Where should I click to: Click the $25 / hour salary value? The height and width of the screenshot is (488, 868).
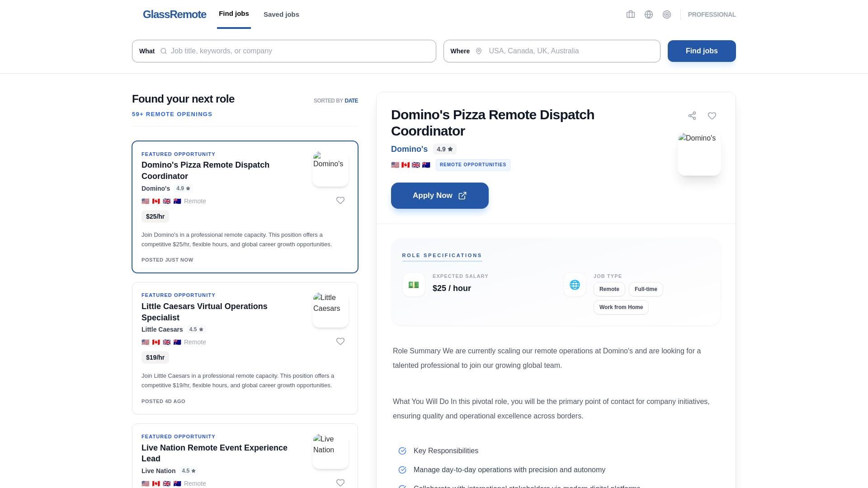(x=452, y=288)
